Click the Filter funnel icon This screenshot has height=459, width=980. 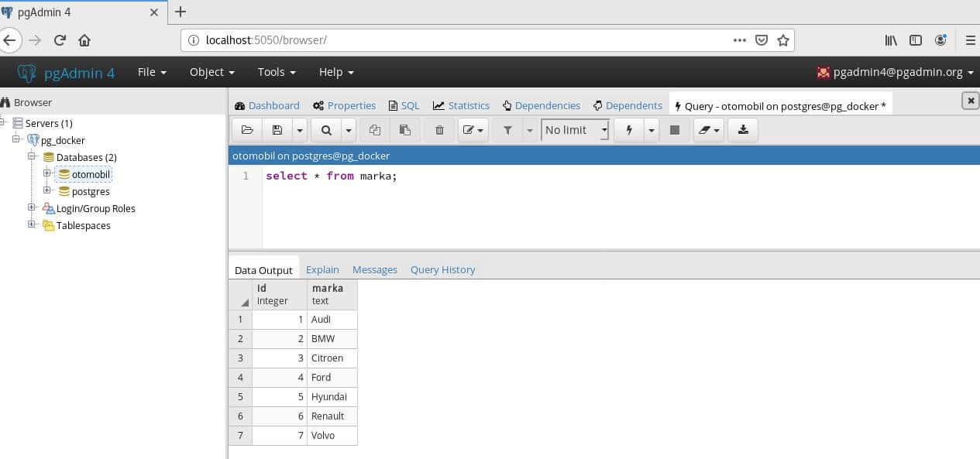click(507, 130)
